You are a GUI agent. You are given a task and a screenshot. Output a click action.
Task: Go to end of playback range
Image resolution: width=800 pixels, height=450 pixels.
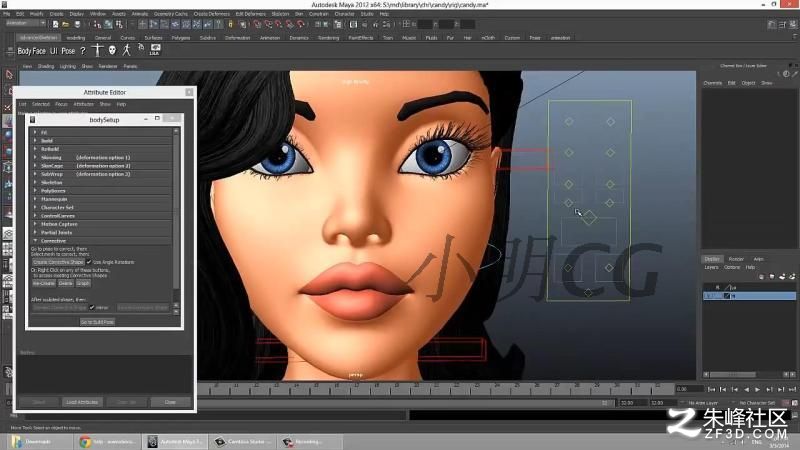(x=792, y=389)
